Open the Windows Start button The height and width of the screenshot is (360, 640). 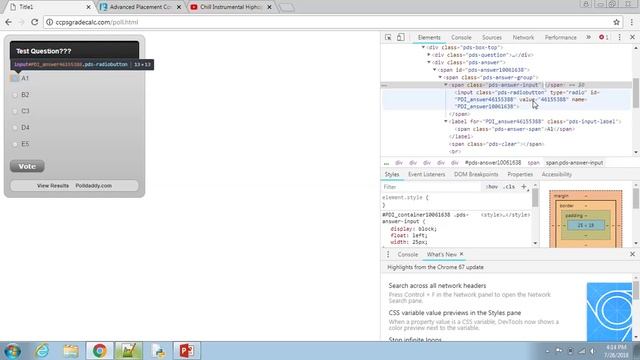13,351
